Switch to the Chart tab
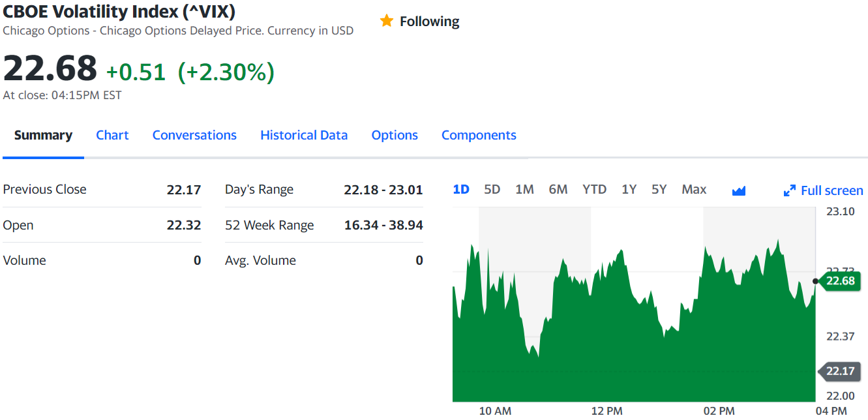Screen dimensions: 868x420 [x=112, y=135]
